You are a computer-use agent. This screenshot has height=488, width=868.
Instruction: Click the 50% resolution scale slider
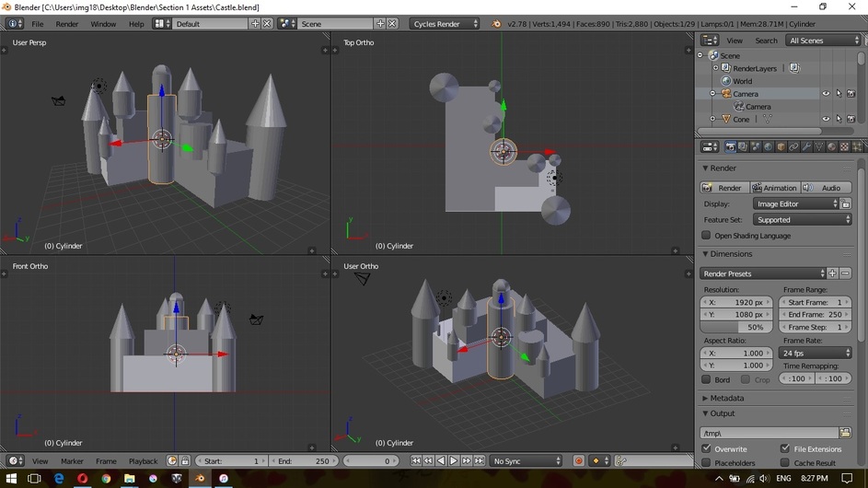point(736,328)
